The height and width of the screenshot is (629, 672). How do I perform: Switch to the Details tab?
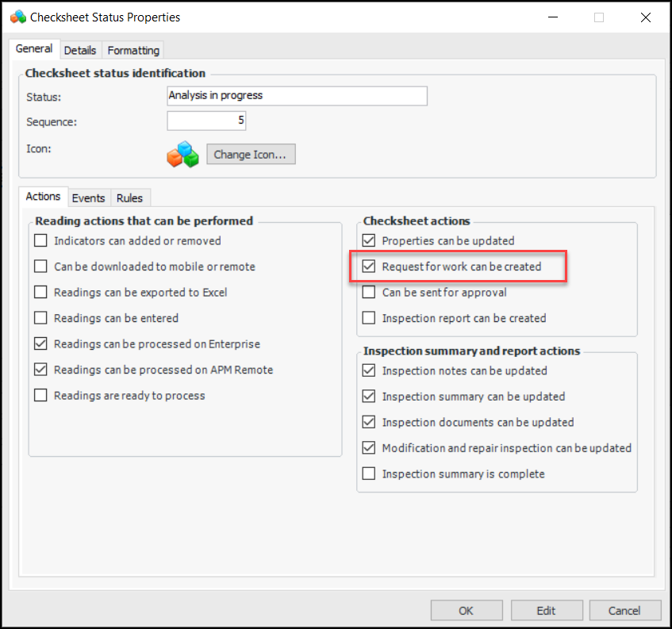coord(80,50)
